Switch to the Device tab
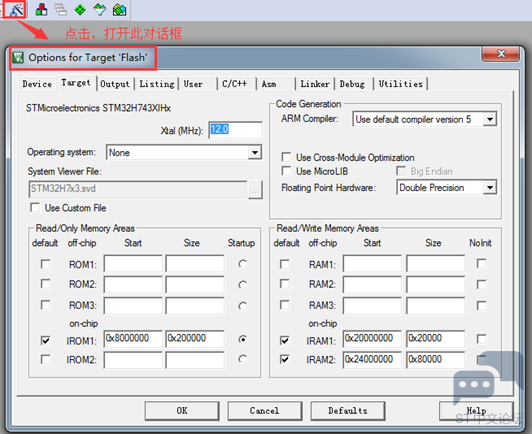 (37, 84)
